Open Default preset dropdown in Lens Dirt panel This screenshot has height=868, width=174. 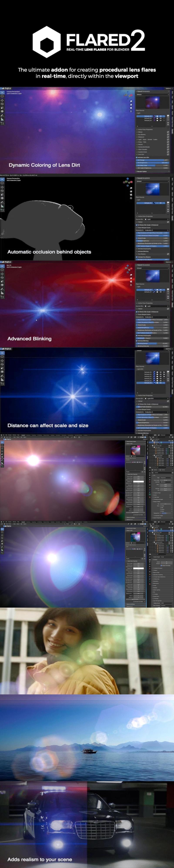point(152,95)
